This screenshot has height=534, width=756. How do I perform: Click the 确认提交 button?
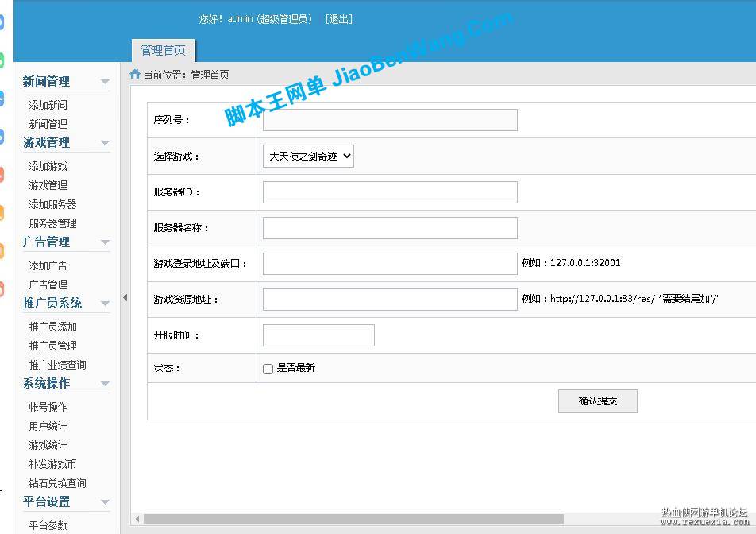coord(598,401)
